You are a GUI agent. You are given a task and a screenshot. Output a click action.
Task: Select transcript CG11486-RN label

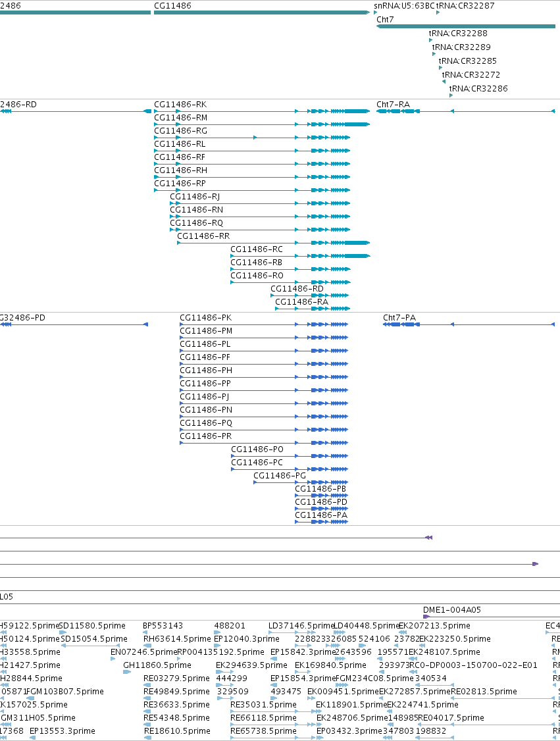197,209
